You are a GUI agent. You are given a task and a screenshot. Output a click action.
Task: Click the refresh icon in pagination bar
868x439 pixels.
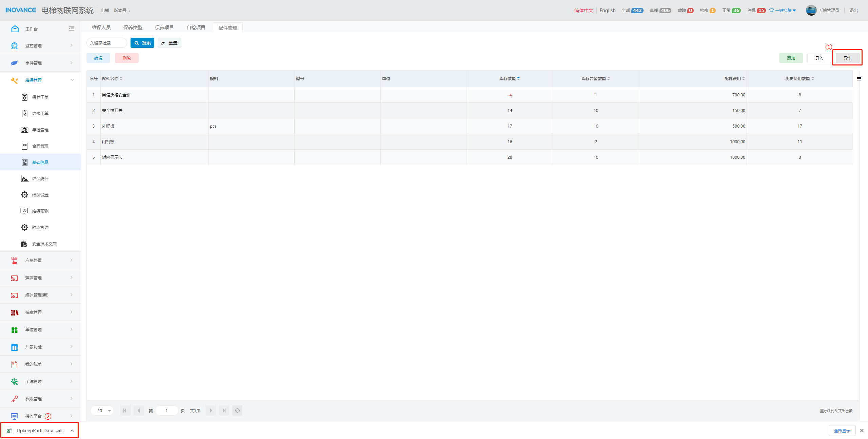pos(237,411)
